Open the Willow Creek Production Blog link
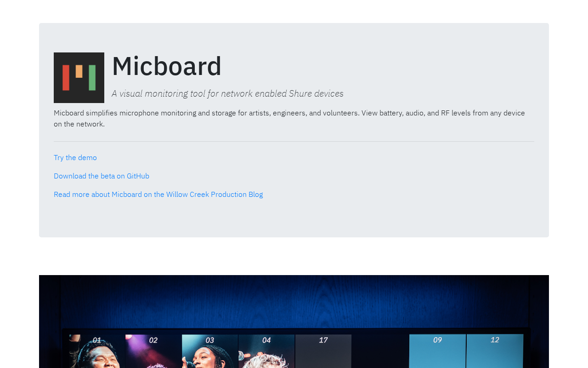The image size is (588, 368). (x=158, y=194)
